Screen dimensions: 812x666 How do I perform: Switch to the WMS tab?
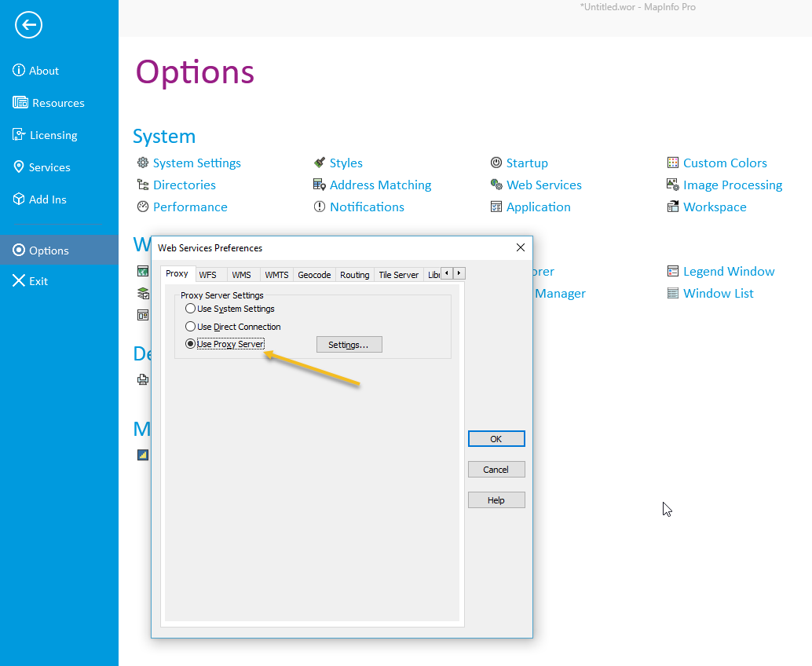[241, 275]
